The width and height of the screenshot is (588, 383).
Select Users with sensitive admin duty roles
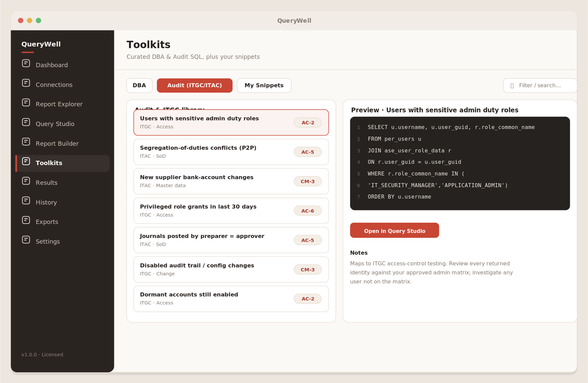[x=231, y=123]
